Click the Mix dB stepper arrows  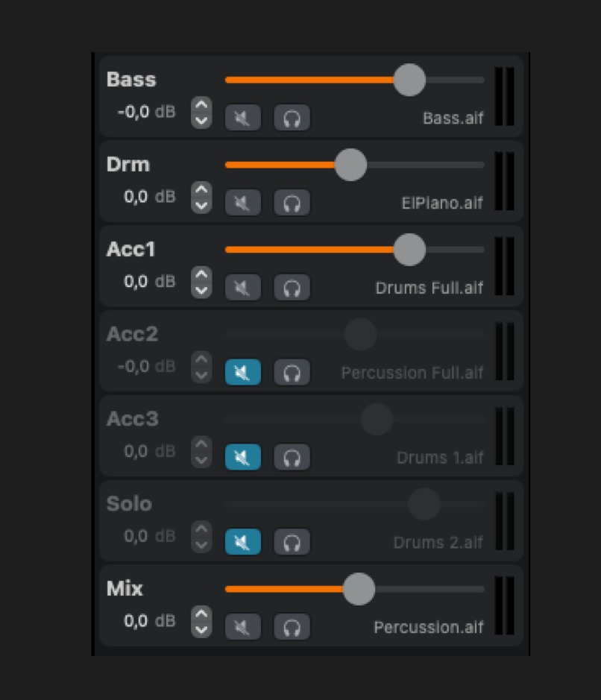click(201, 621)
